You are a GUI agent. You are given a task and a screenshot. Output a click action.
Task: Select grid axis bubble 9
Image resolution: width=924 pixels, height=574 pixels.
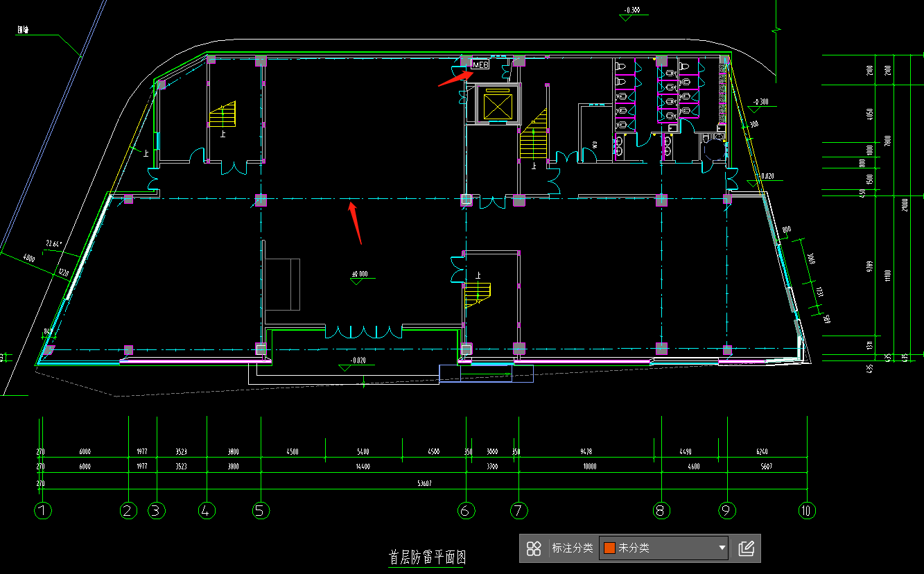727,511
